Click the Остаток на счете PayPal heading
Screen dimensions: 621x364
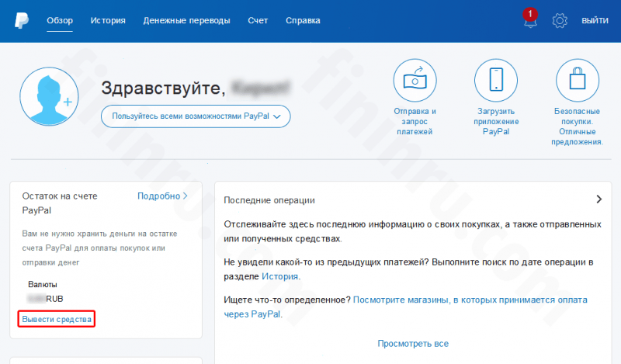(x=60, y=203)
